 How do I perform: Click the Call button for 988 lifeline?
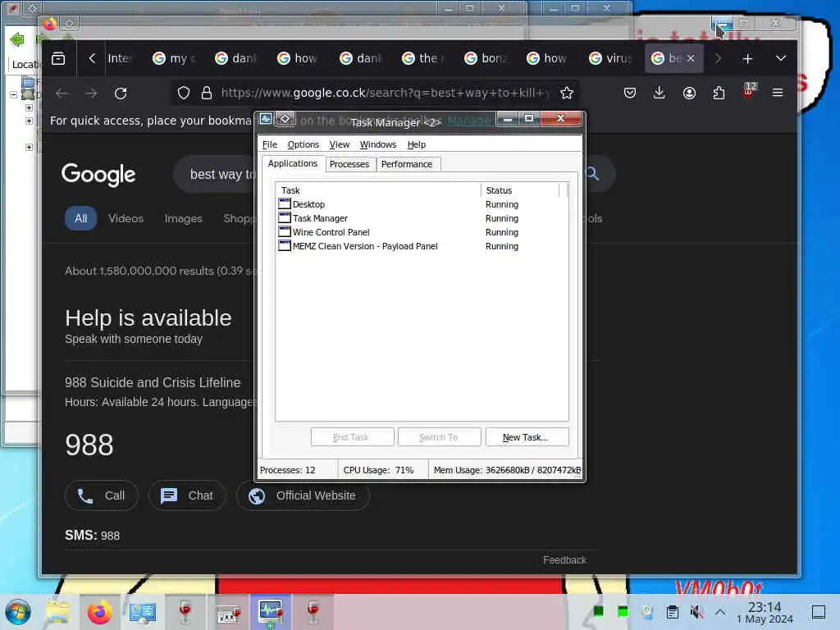coord(102,495)
